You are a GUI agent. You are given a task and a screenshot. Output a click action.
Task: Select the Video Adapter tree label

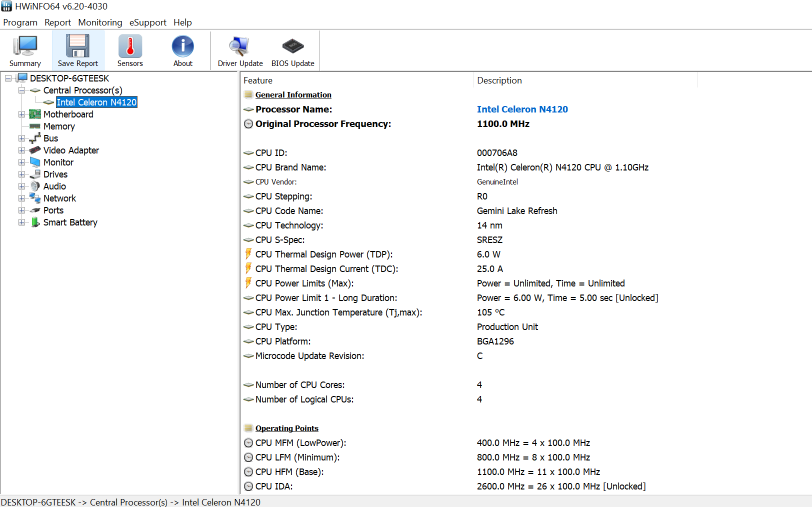[71, 150]
